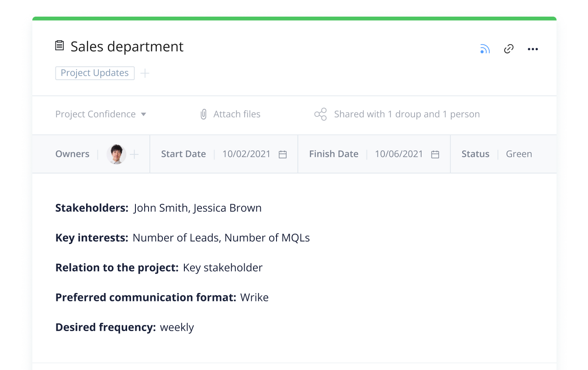Click the clipboard icon beside Sales department
The height and width of the screenshot is (370, 588).
[x=59, y=45]
